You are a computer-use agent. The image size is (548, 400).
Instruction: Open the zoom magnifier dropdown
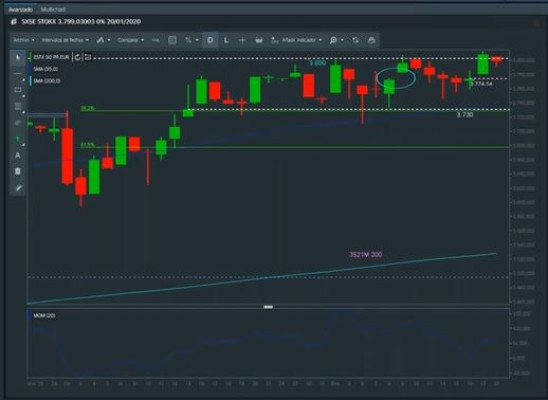tap(337, 40)
